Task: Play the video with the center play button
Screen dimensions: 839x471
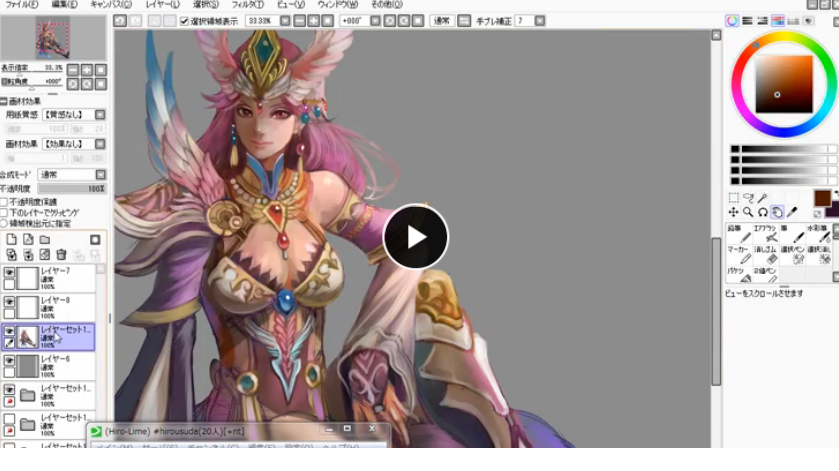Action: coord(416,237)
